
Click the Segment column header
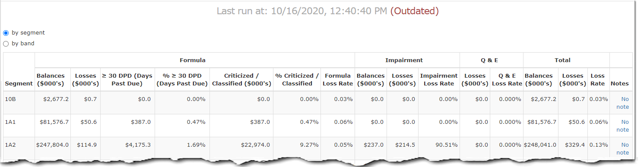pyautogui.click(x=19, y=83)
